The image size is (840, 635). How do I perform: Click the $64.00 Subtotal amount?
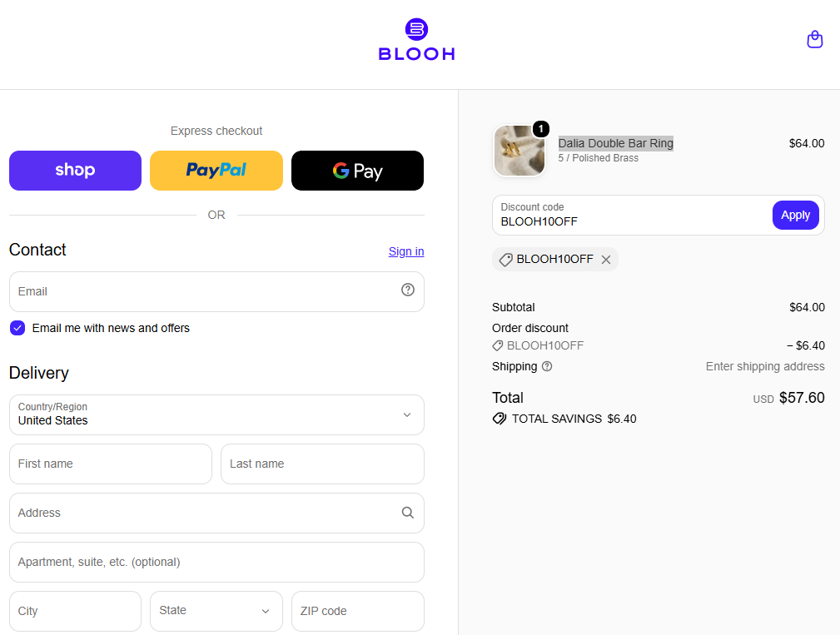click(807, 307)
